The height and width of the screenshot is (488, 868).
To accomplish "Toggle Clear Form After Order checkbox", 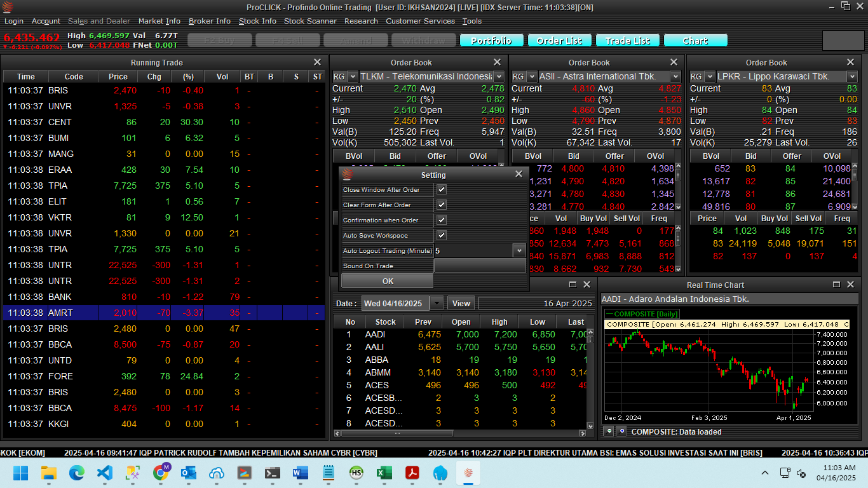I will click(x=442, y=205).
